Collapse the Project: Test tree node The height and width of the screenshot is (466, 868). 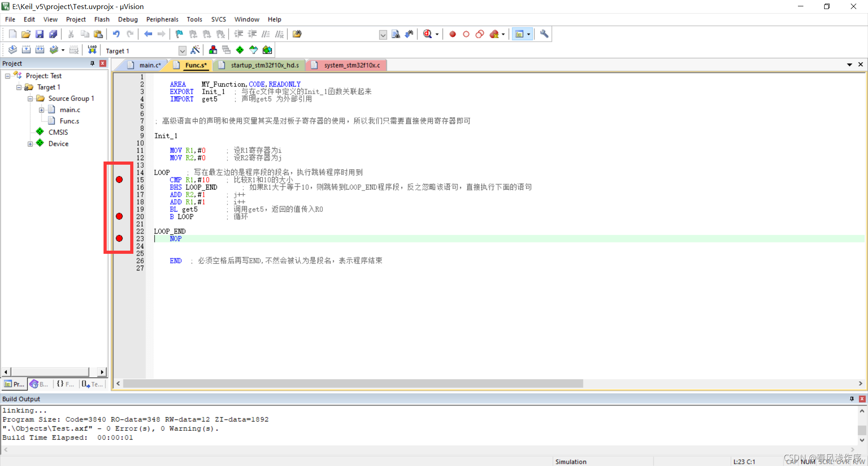[x=8, y=76]
